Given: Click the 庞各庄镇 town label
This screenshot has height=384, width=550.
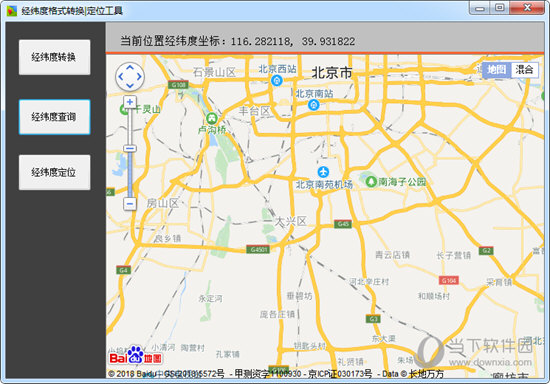Looking at the screenshot, I should pyautogui.click(x=277, y=314).
